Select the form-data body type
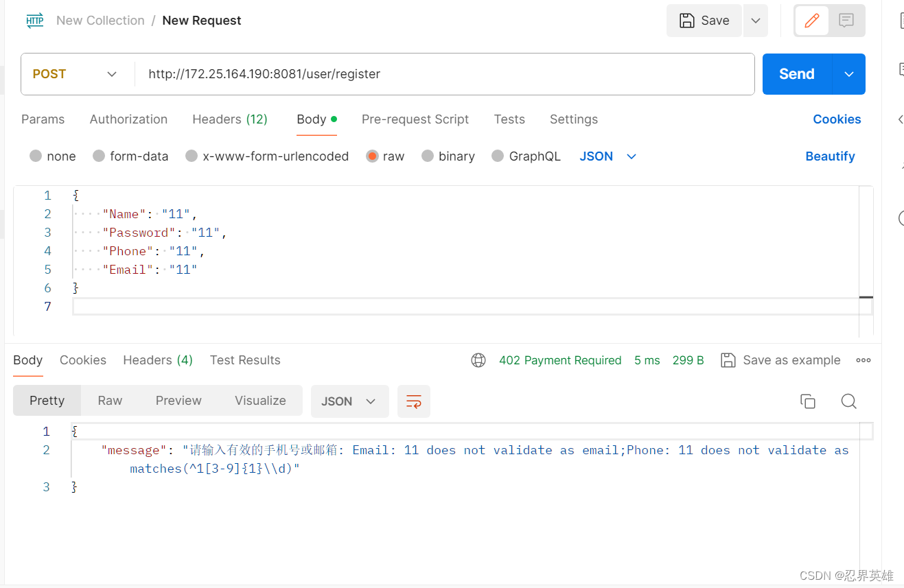The height and width of the screenshot is (588, 904). [x=130, y=156]
